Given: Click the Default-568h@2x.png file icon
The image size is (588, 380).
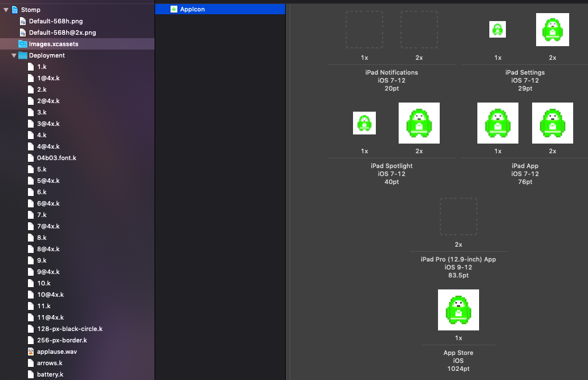Looking at the screenshot, I should [x=22, y=32].
